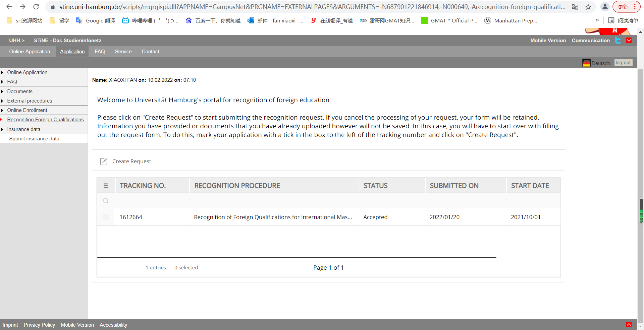Image resolution: width=644 pixels, height=330 pixels.
Task: Click the magnifier icon in the table filter row
Action: 106,201
